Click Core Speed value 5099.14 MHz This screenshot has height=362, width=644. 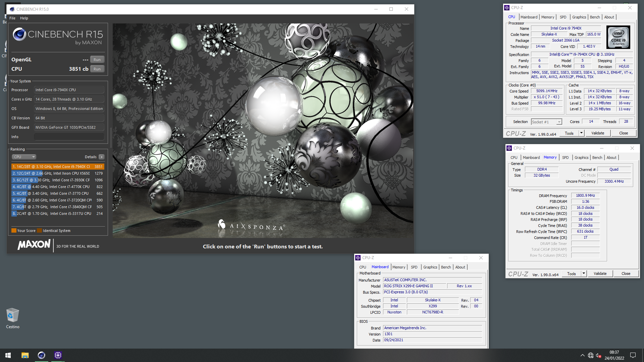tap(547, 91)
